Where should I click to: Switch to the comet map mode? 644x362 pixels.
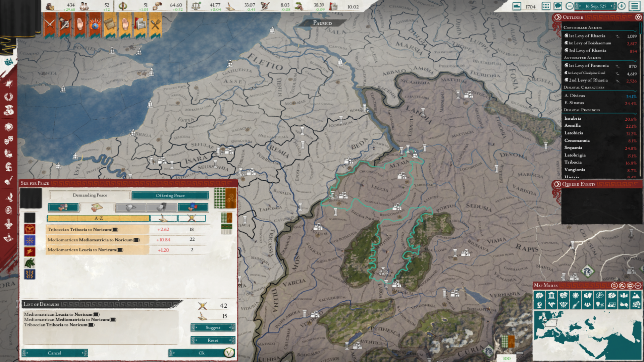(576, 305)
